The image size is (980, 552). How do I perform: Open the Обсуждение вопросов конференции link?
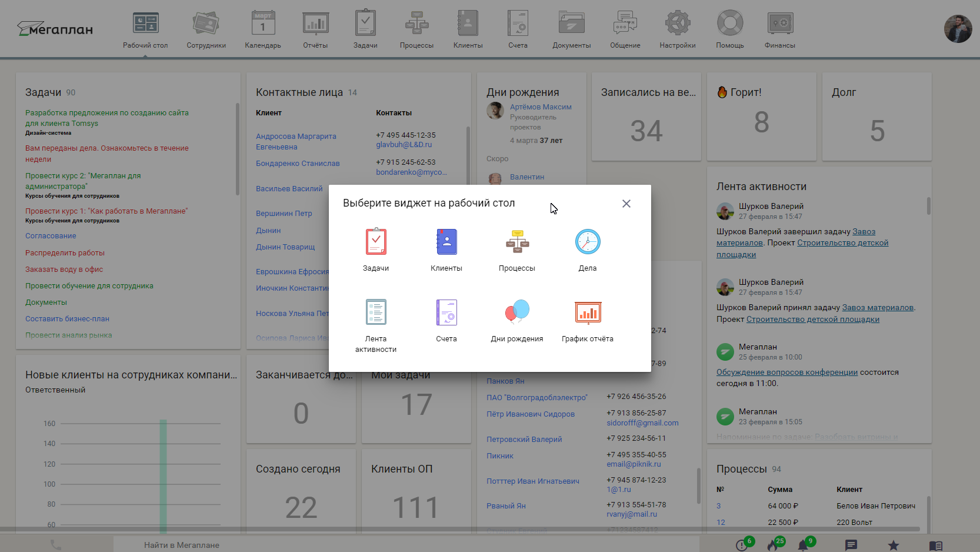point(786,373)
